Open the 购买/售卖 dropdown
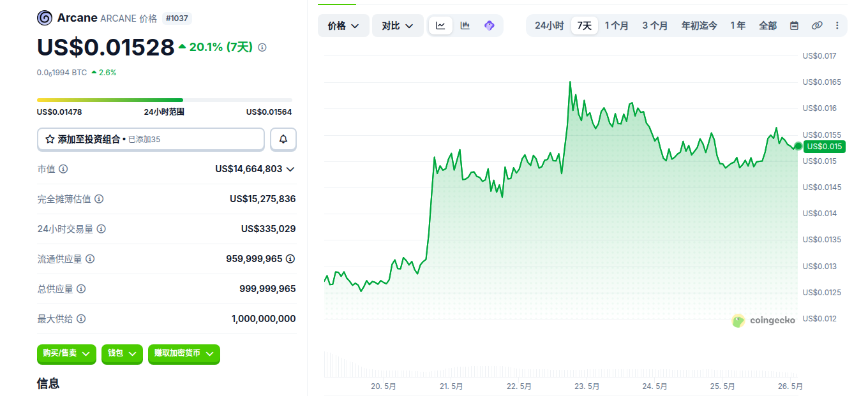The image size is (868, 396). point(67,353)
